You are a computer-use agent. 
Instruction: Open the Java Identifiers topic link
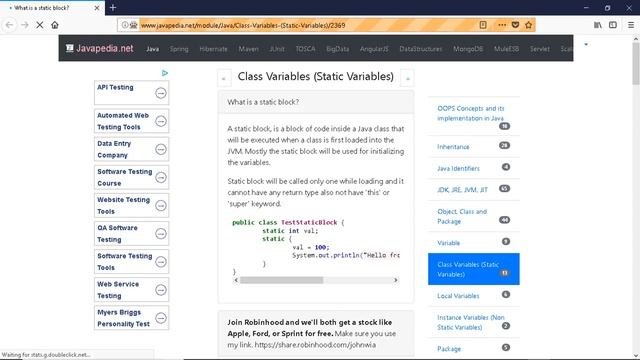(458, 168)
